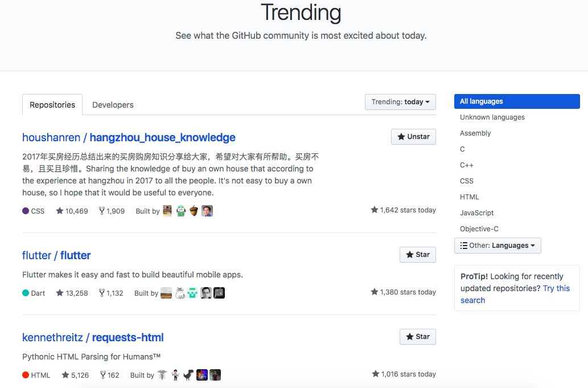Click the Trending page heading
The height and width of the screenshot is (388, 588).
click(x=301, y=13)
